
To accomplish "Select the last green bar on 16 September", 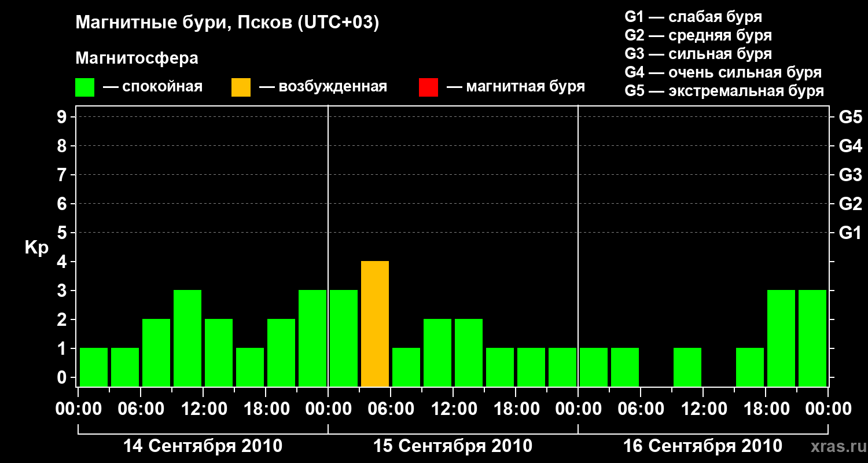I will tap(812, 339).
